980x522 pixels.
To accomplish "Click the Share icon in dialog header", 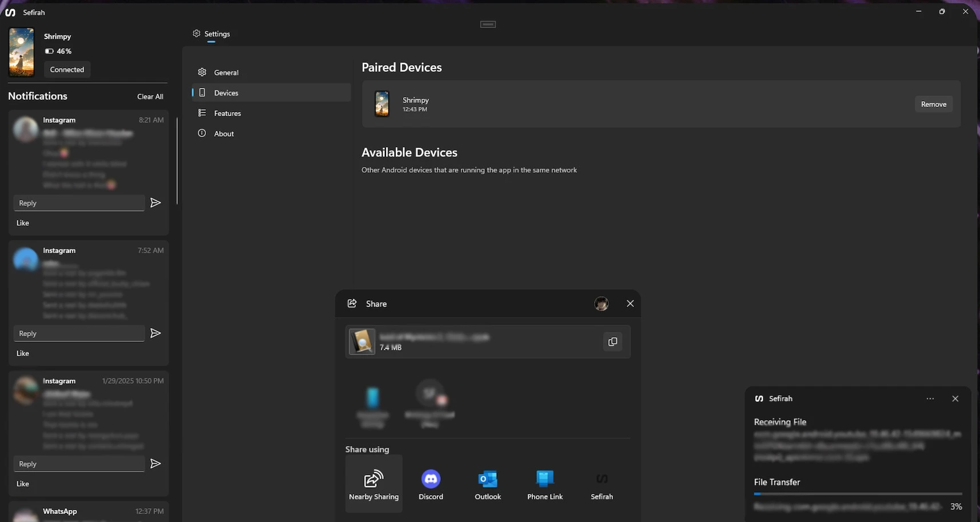I will click(352, 303).
